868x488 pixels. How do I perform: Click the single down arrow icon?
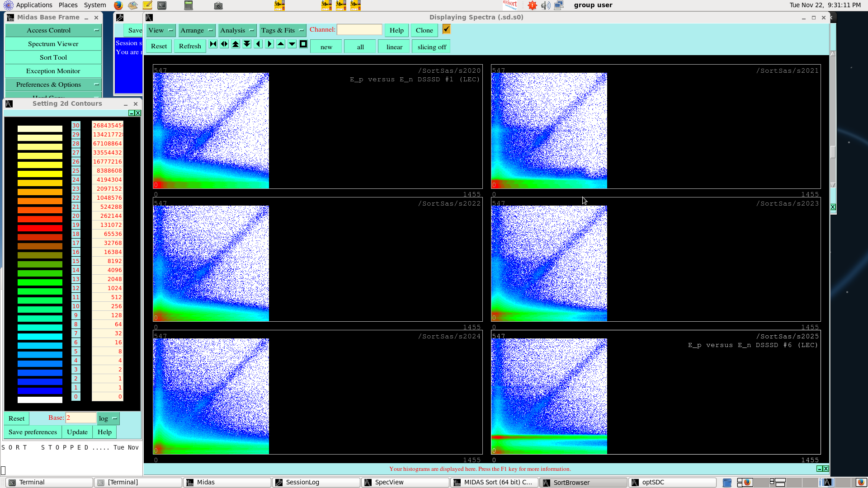click(x=292, y=44)
